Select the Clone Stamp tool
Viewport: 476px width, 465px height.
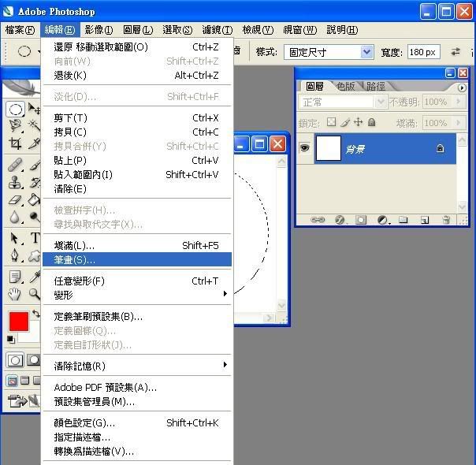tap(15, 182)
